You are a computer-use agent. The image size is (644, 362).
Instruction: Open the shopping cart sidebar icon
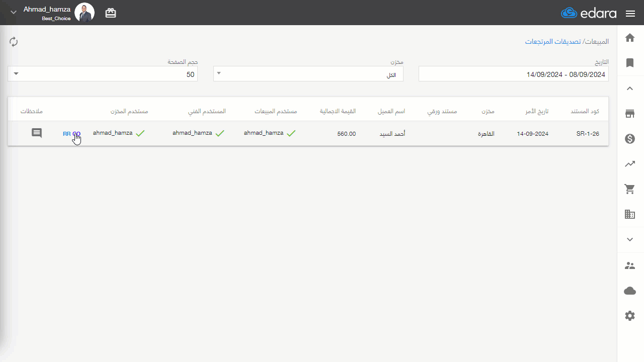630,189
